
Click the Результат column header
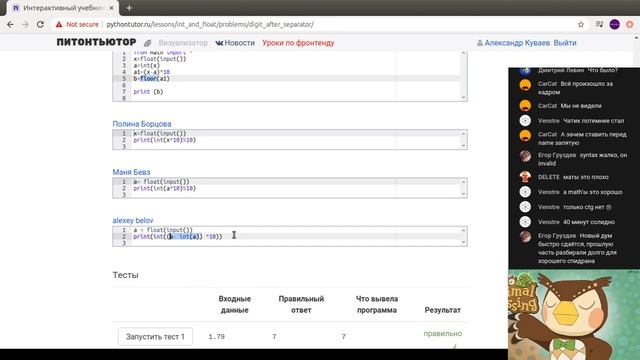click(442, 310)
